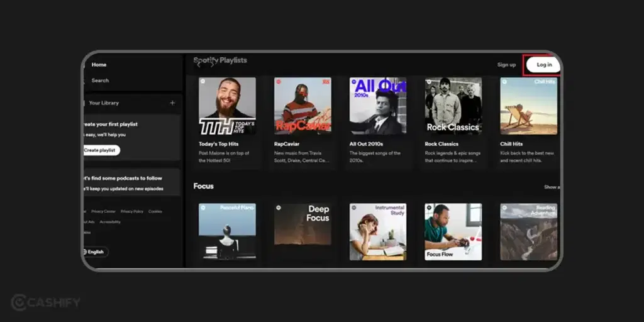Click the Log in button
The image size is (644, 322).
tap(544, 65)
